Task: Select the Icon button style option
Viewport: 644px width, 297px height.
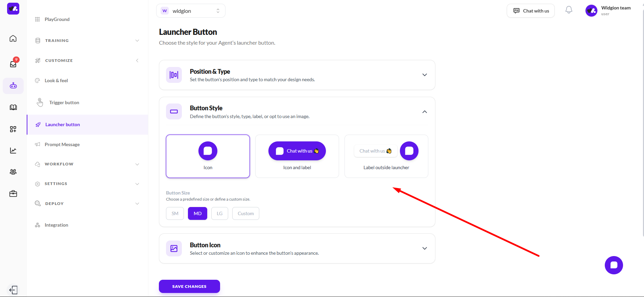Action: tap(208, 156)
